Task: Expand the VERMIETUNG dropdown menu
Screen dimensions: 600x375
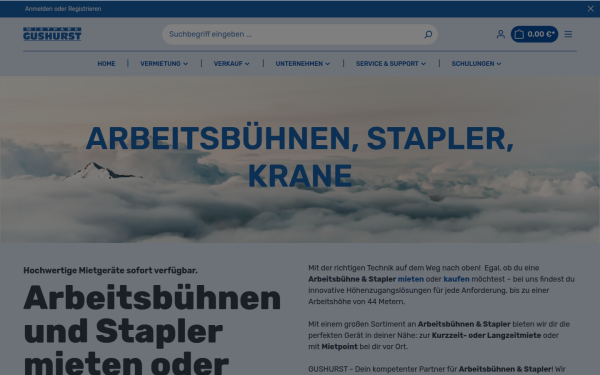Action: [164, 64]
